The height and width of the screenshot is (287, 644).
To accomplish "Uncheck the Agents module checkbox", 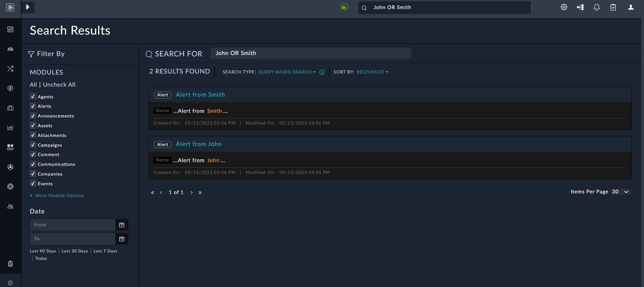I will (33, 96).
